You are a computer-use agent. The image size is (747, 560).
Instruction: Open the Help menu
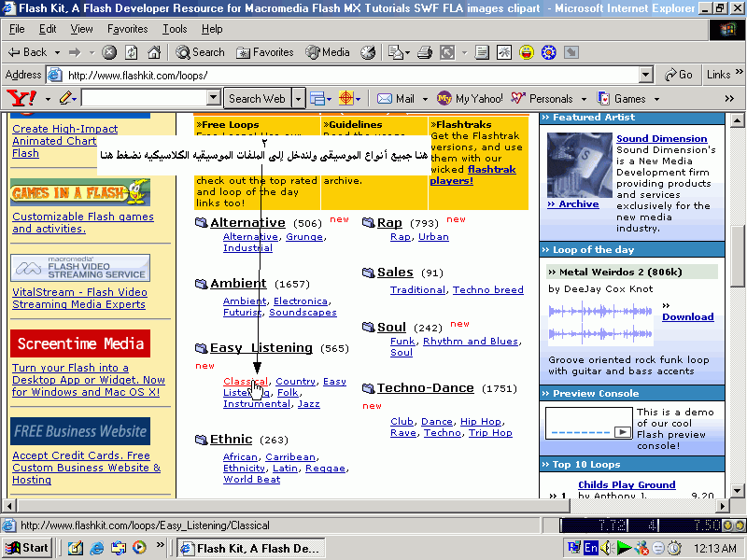tap(212, 29)
